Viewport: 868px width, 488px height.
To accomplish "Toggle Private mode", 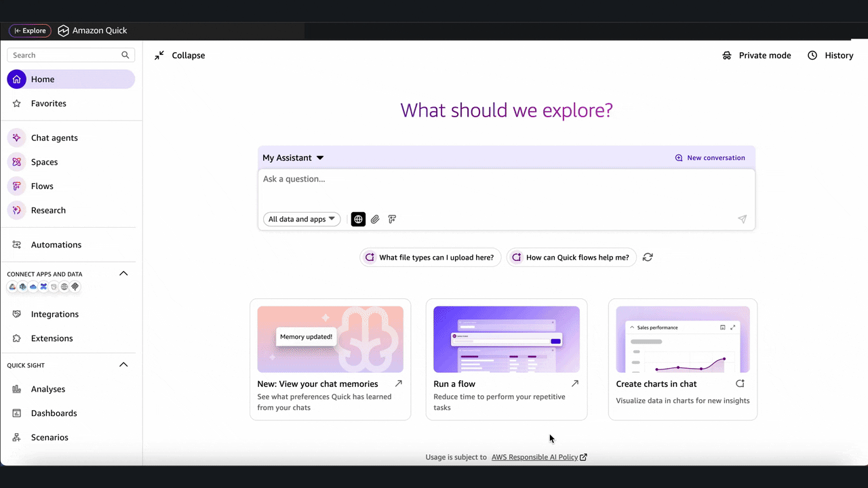I will [757, 56].
